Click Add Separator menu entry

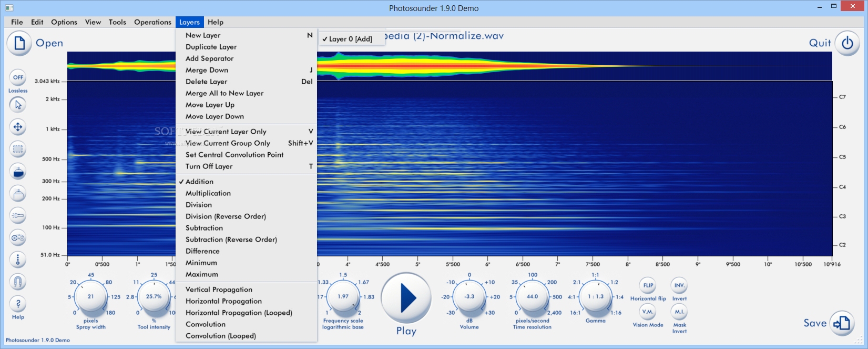tap(246, 58)
